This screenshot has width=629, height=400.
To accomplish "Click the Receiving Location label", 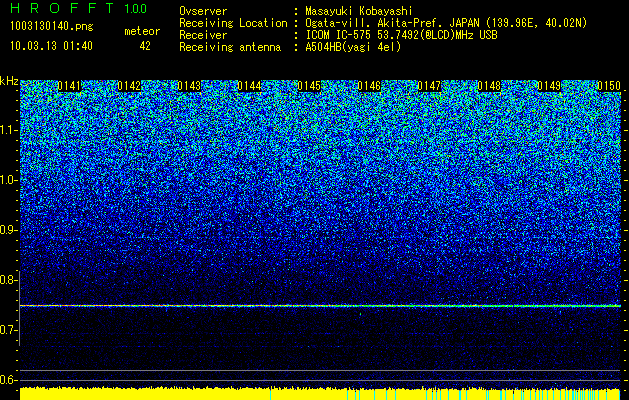I will tap(233, 23).
